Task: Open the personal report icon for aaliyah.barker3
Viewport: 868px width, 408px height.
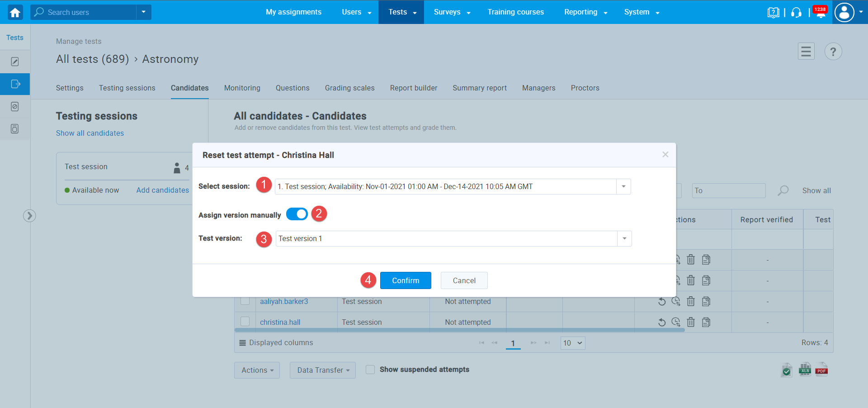Action: click(x=707, y=301)
